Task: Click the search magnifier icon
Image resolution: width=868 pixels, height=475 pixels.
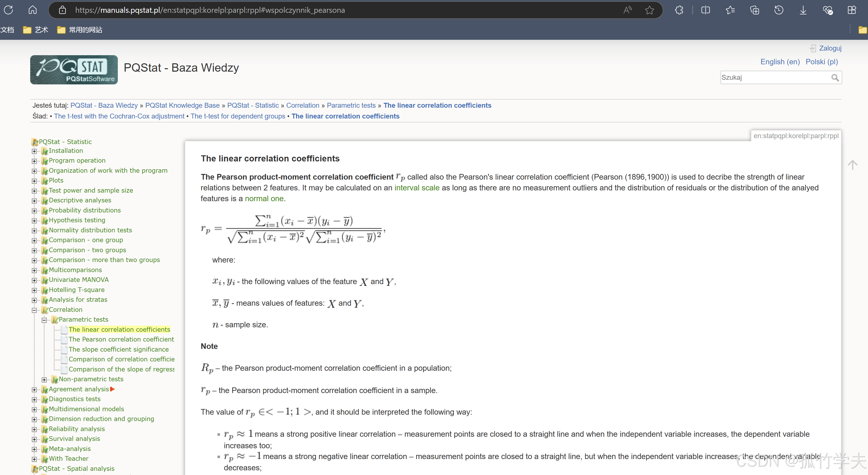Action: [835, 78]
